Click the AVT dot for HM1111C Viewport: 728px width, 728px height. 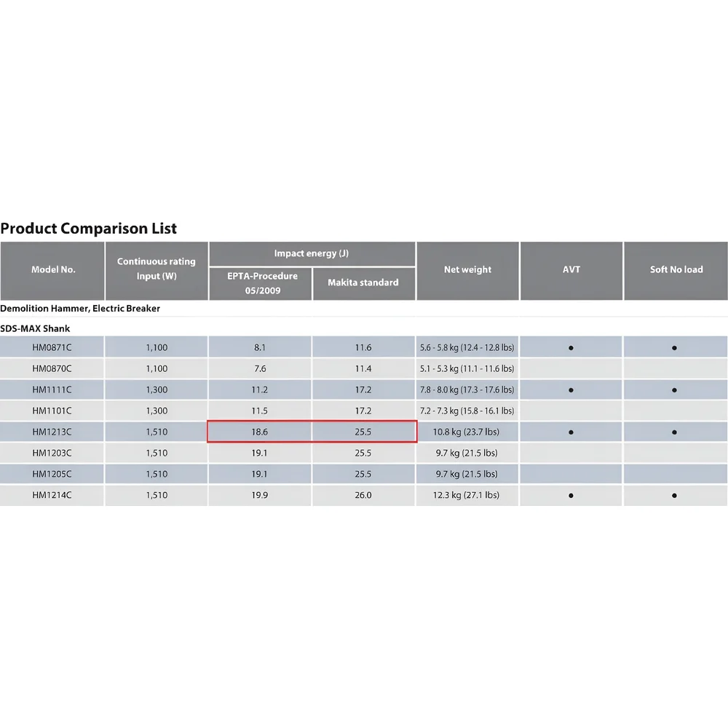coord(571,390)
